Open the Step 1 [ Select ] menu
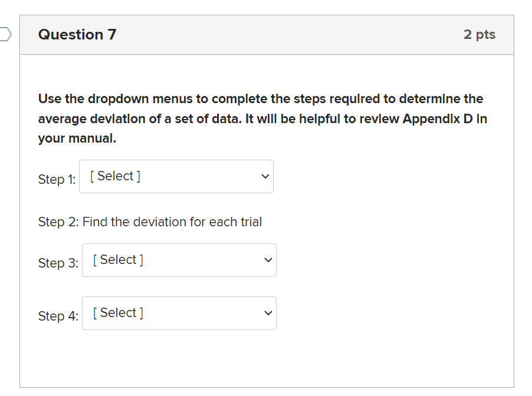 (x=176, y=177)
